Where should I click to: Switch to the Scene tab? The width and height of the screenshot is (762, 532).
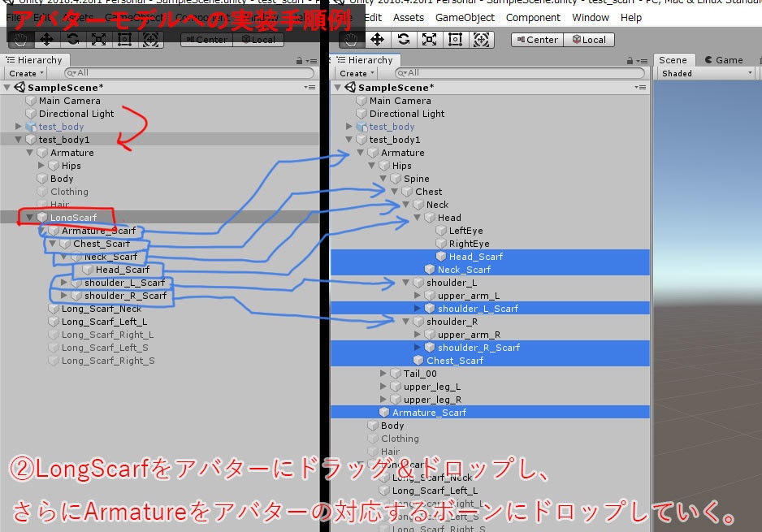pyautogui.click(x=673, y=60)
